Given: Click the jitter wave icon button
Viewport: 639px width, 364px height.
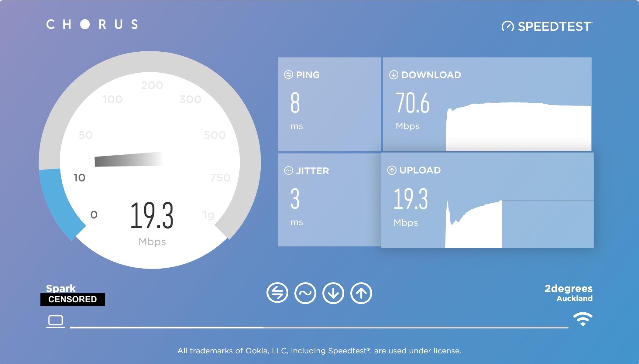Looking at the screenshot, I should pos(305,293).
